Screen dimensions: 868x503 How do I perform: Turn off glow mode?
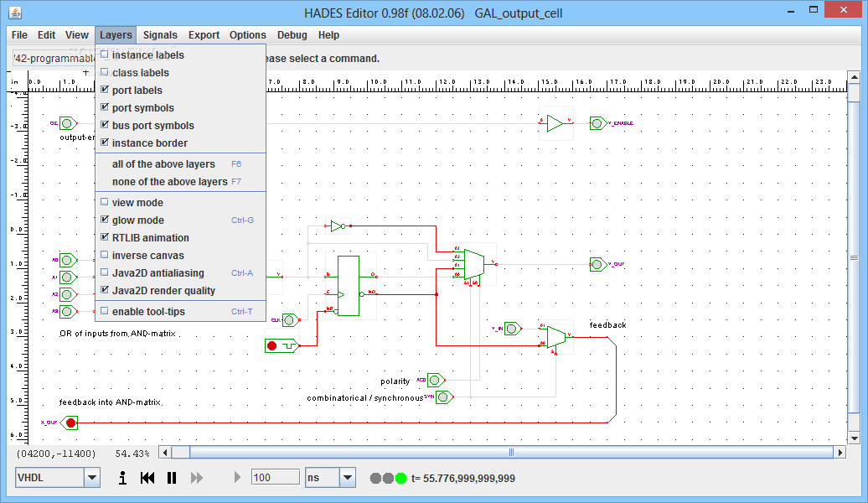pyautogui.click(x=180, y=220)
